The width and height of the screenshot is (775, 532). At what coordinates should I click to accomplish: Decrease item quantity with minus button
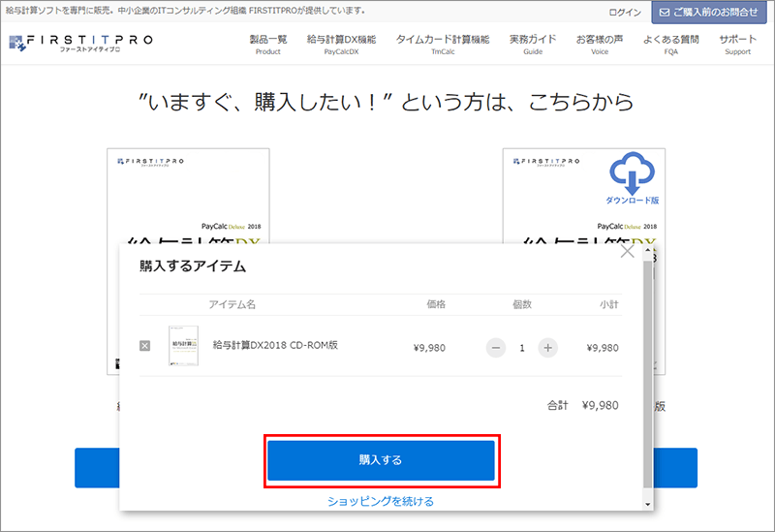pos(496,348)
